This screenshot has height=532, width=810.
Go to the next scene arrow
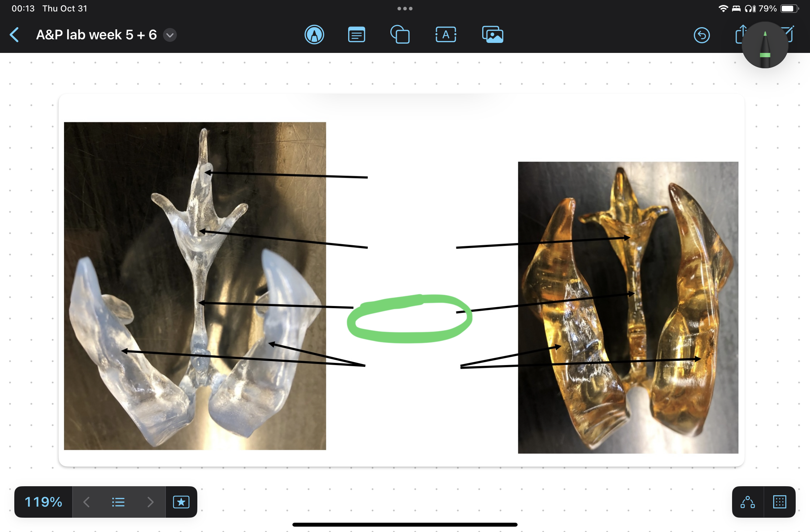click(x=150, y=502)
